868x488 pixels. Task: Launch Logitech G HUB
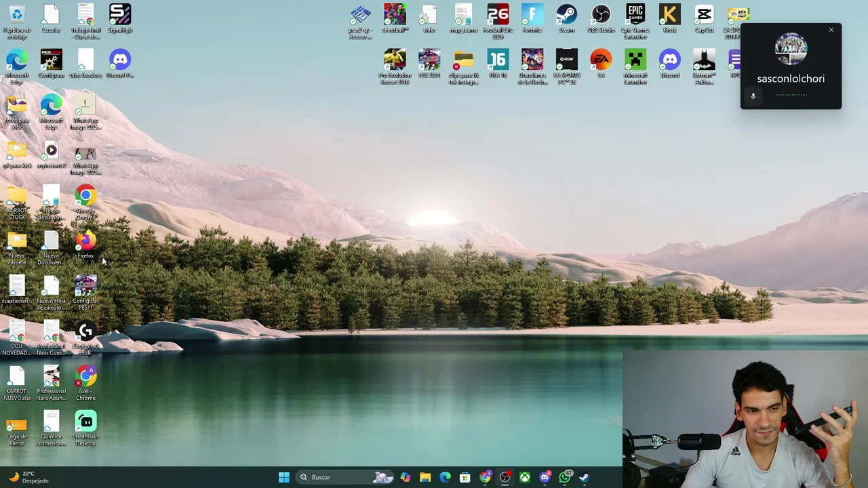coord(85,338)
